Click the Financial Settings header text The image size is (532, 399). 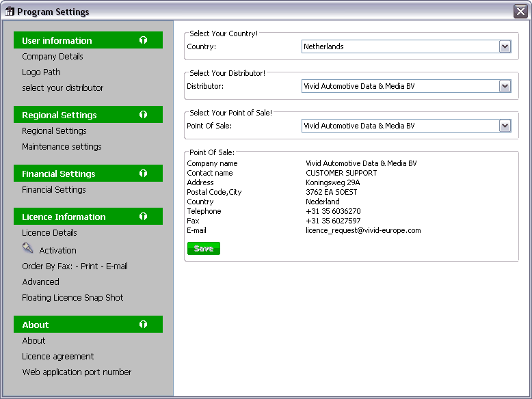(59, 174)
